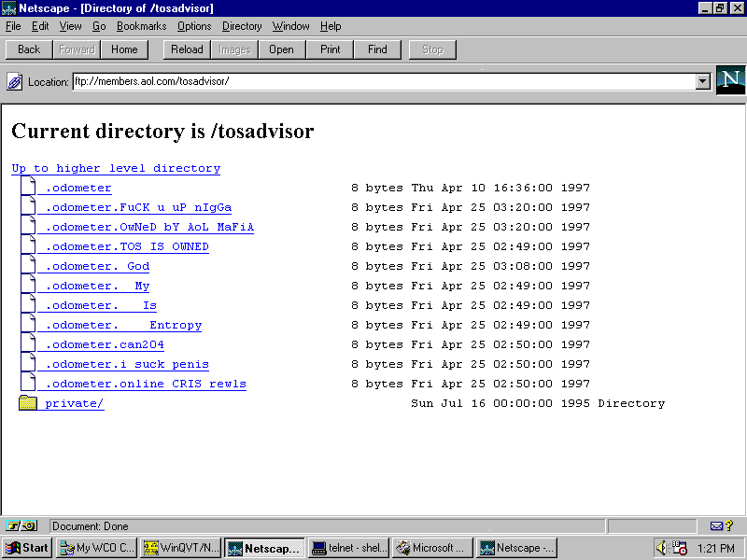This screenshot has height=560, width=747.
Task: Open the View menu
Action: click(x=70, y=26)
